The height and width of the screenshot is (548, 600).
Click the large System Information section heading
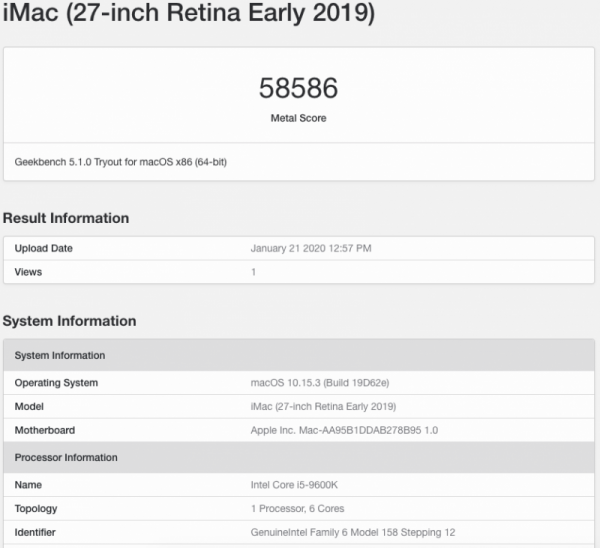[69, 321]
